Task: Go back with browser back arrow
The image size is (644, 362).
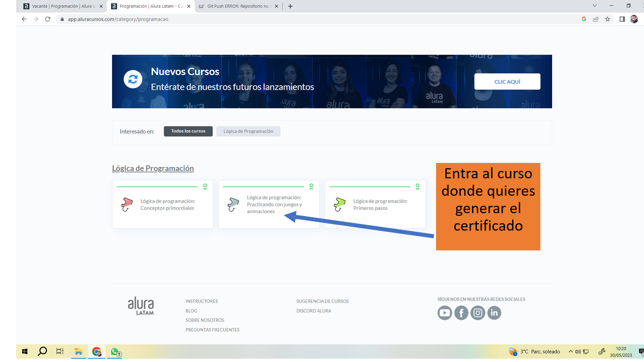Action: 24,19
